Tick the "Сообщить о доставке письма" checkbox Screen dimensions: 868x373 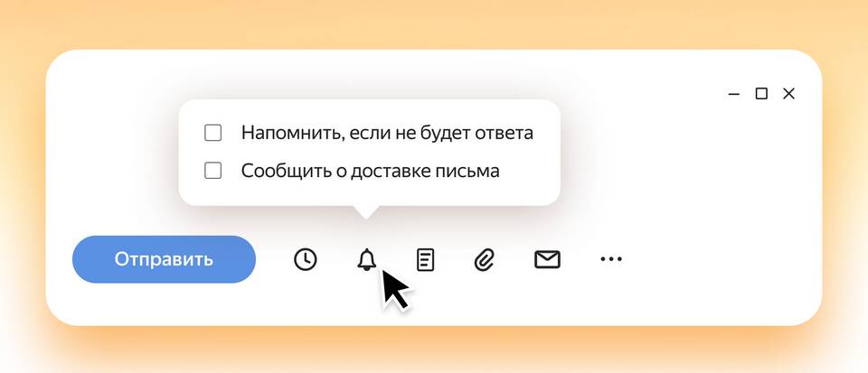pyautogui.click(x=213, y=171)
